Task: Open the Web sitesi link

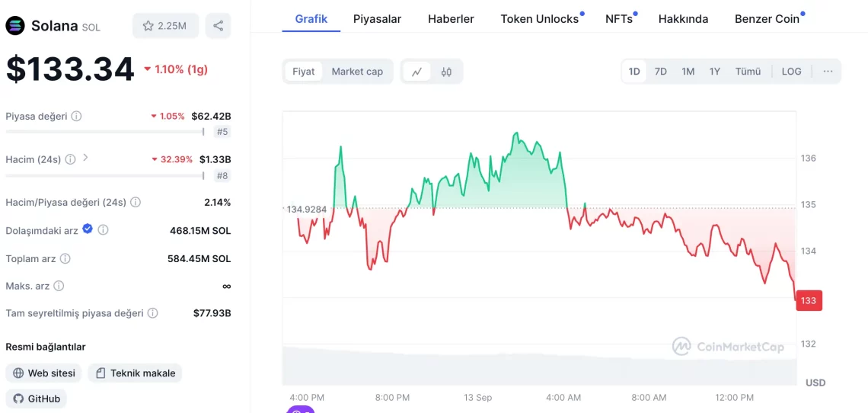Action: [43, 373]
